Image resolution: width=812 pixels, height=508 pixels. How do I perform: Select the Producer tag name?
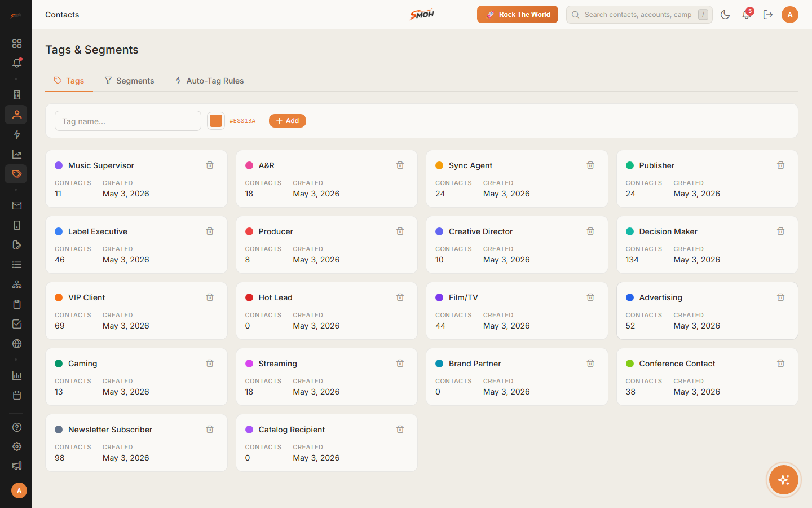coord(276,231)
